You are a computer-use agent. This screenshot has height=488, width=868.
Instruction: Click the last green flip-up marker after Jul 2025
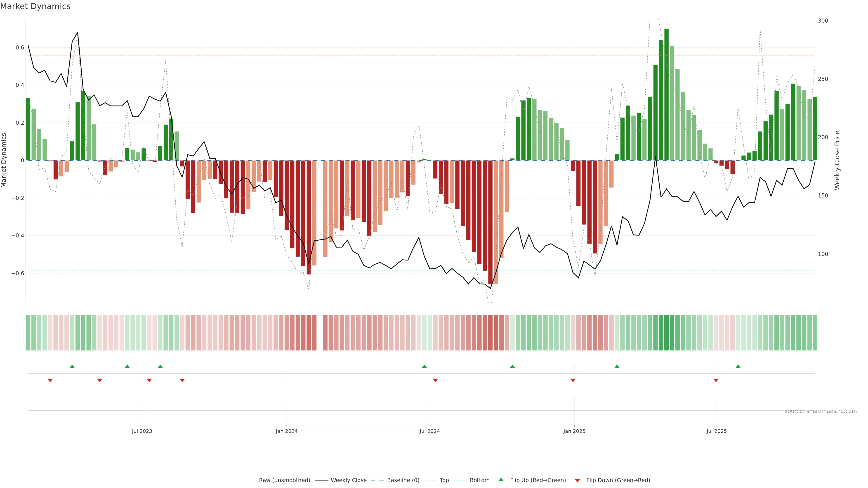[x=738, y=366]
